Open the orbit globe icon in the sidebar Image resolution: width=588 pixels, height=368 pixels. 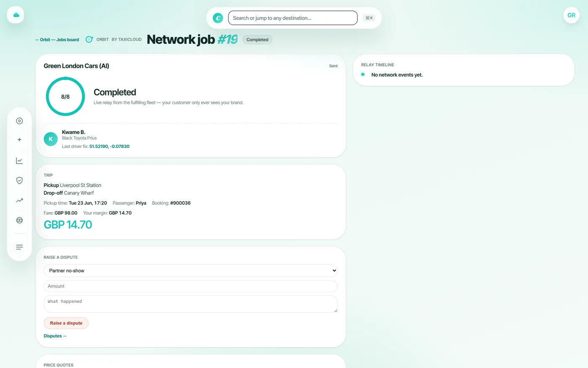pos(19,220)
